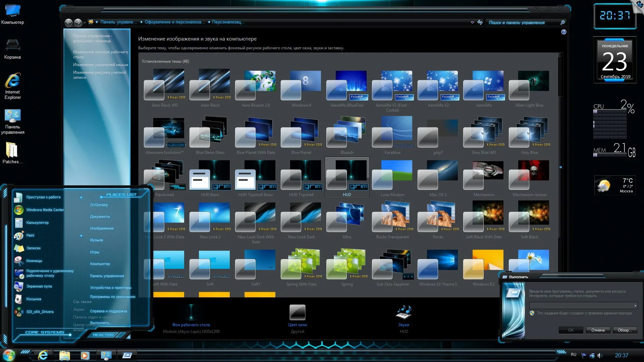Launch Paint from the start menu

tap(30, 235)
